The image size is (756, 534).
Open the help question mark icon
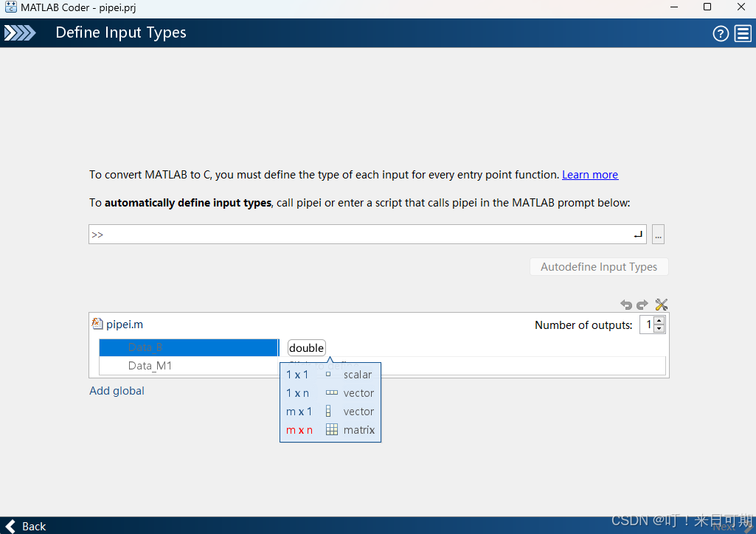pos(721,34)
